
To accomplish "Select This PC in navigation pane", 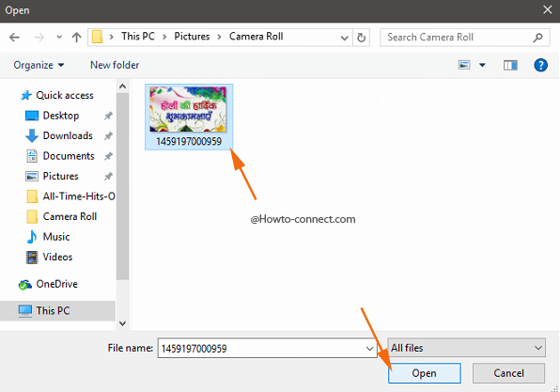I will click(57, 310).
